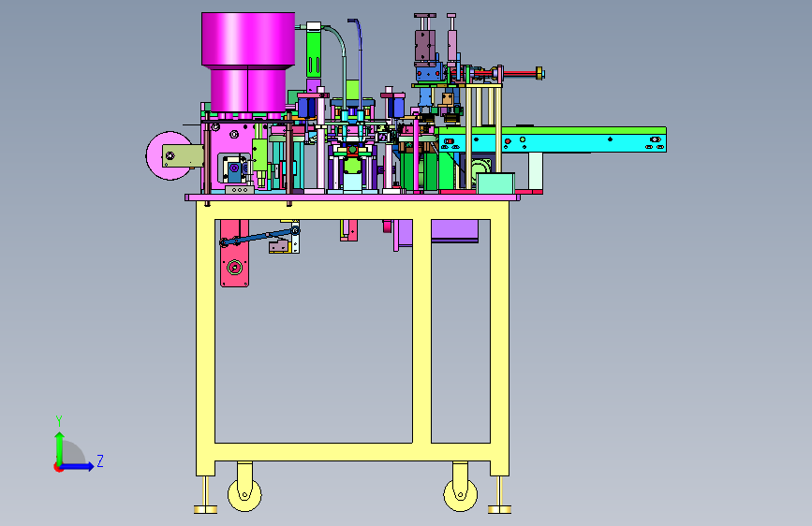Select the brass knob at the red rod's end
This screenshot has width=812, height=526.
[x=539, y=73]
